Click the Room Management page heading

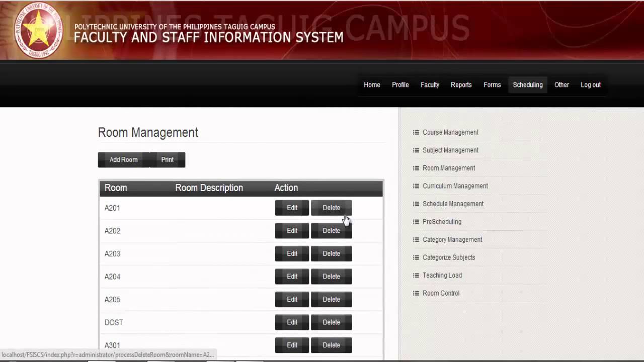(148, 132)
